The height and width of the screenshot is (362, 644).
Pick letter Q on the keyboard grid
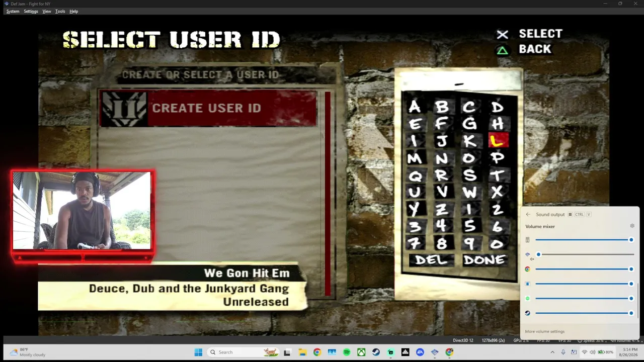pos(414,175)
